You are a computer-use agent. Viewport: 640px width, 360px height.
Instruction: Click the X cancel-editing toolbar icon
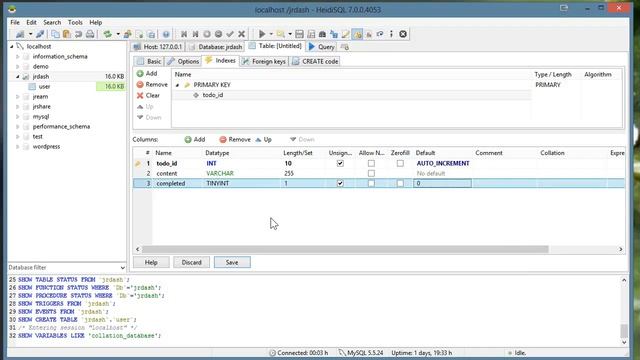(x=242, y=34)
